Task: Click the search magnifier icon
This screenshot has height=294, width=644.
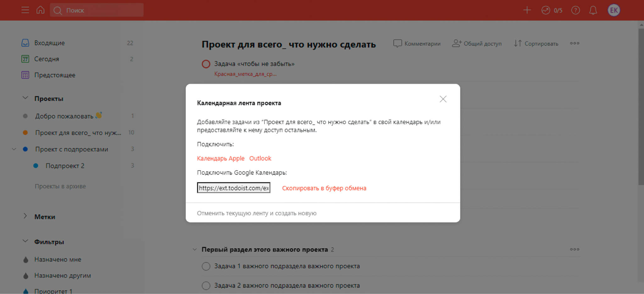Action: coord(58,10)
